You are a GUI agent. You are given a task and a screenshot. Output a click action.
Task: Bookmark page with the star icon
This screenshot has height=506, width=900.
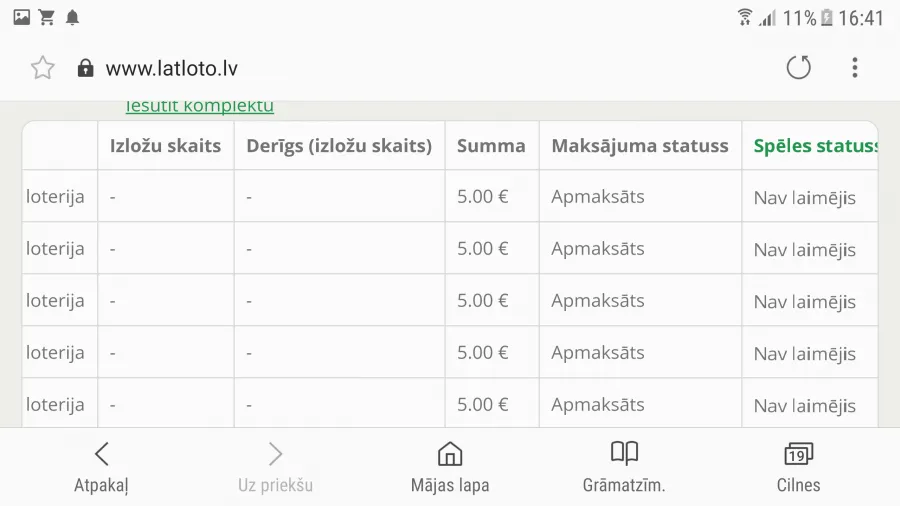pyautogui.click(x=42, y=68)
